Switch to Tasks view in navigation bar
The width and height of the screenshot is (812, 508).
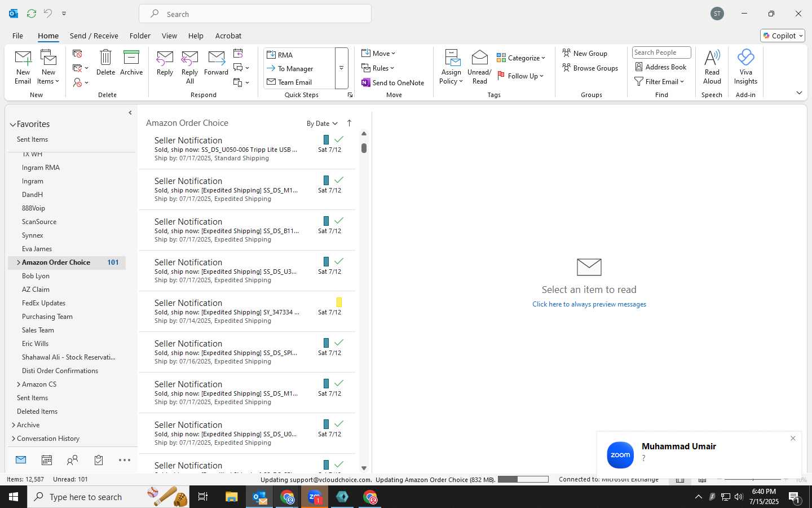[x=99, y=461]
